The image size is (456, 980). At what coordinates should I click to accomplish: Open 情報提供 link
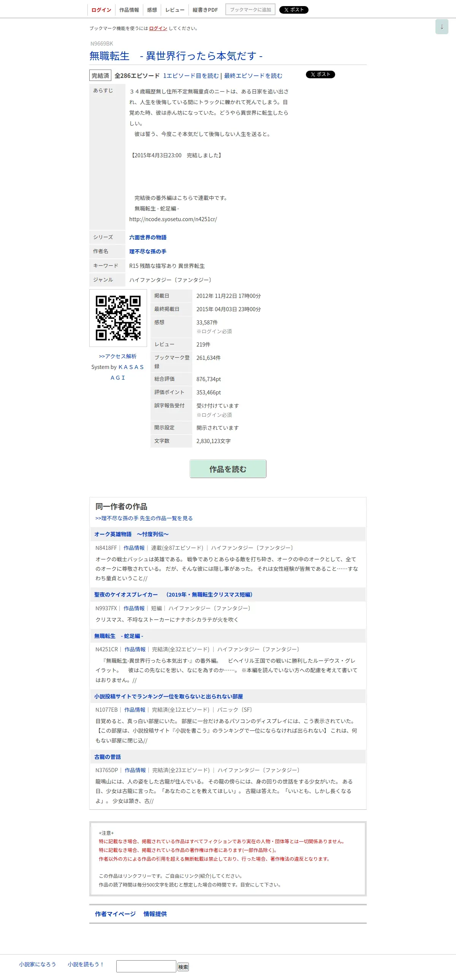click(x=155, y=914)
